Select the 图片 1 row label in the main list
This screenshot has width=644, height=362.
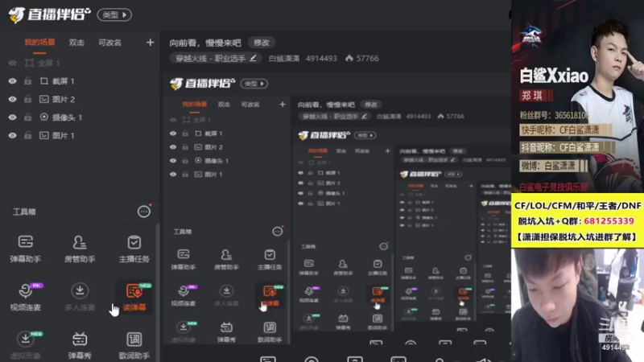[64, 135]
